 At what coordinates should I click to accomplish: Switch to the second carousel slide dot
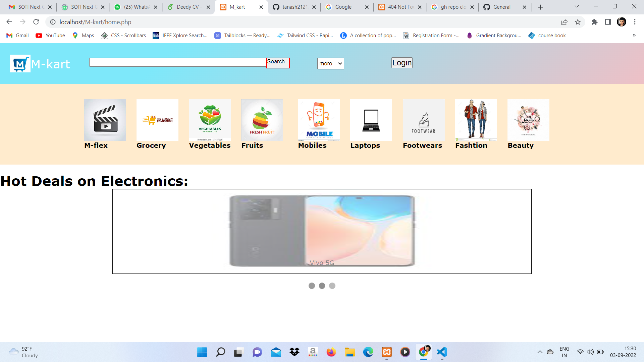coord(322,286)
